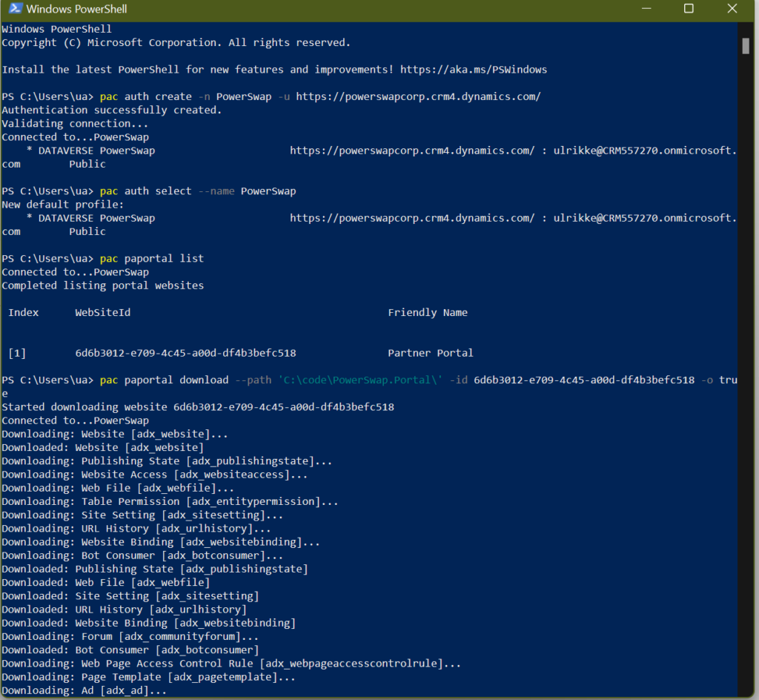759x700 pixels.
Task: Click 'Downloading: Web File' line
Action: click(x=118, y=489)
